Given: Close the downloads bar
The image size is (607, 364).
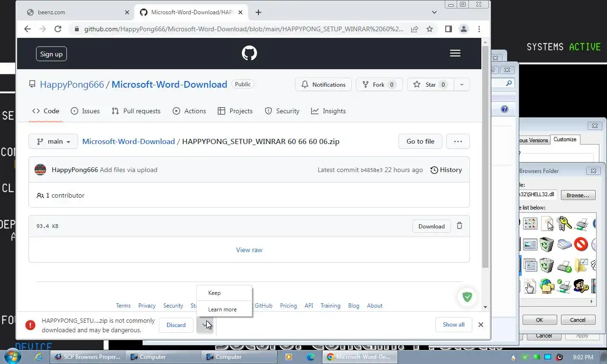Looking at the screenshot, I should point(481,325).
